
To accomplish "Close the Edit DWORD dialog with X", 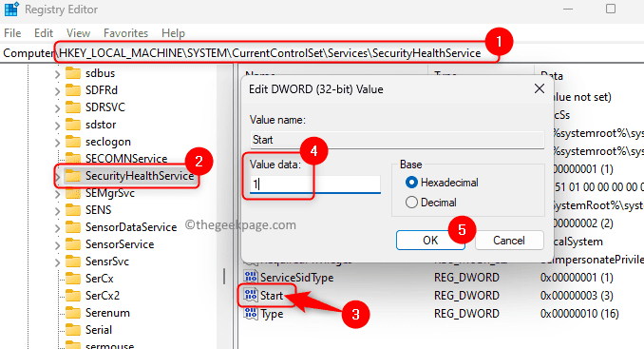I will (x=540, y=88).
